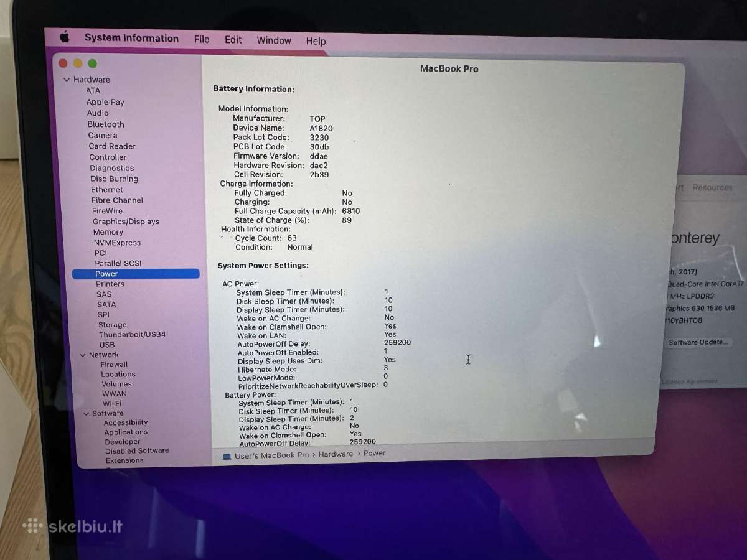The width and height of the screenshot is (747, 560).
Task: Click the State of Charge value 89
Action: (x=347, y=220)
